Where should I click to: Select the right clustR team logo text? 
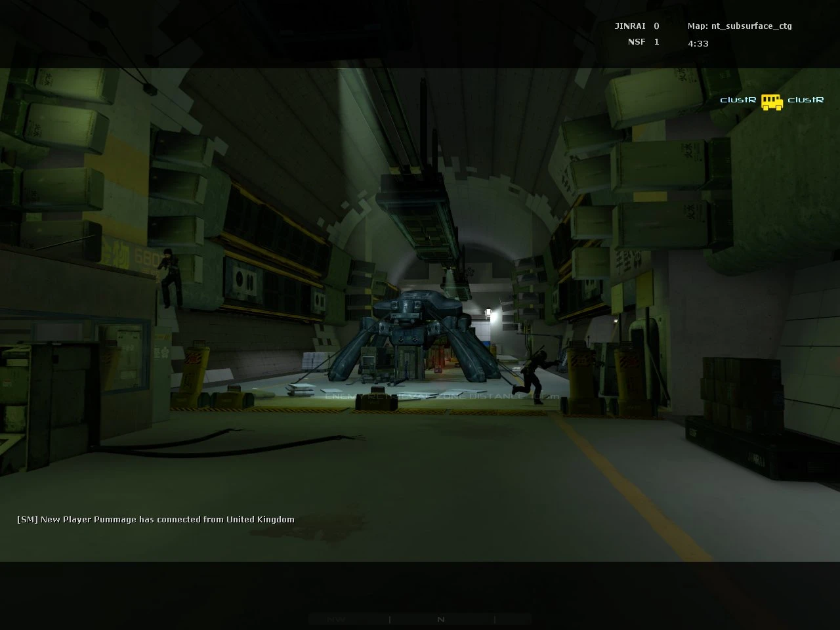point(806,100)
